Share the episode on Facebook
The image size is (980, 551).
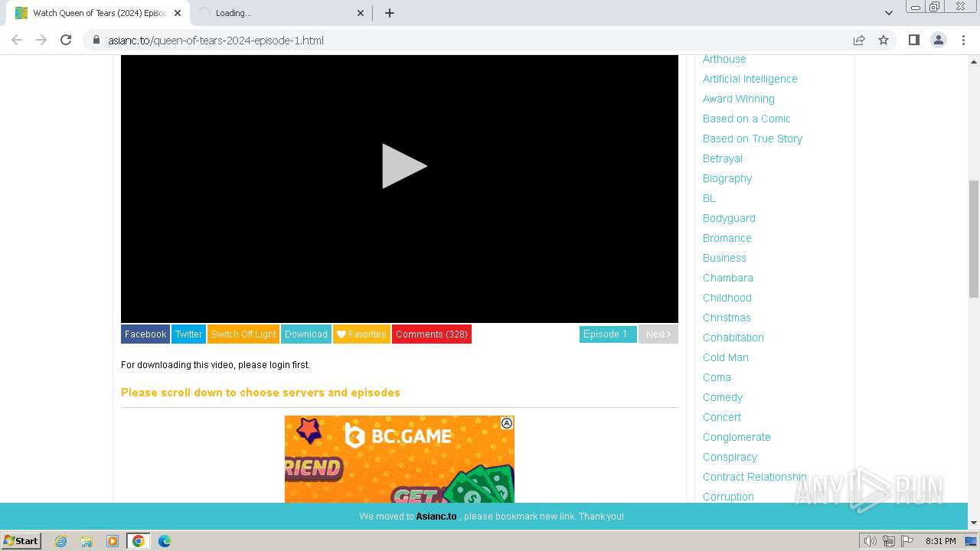145,334
